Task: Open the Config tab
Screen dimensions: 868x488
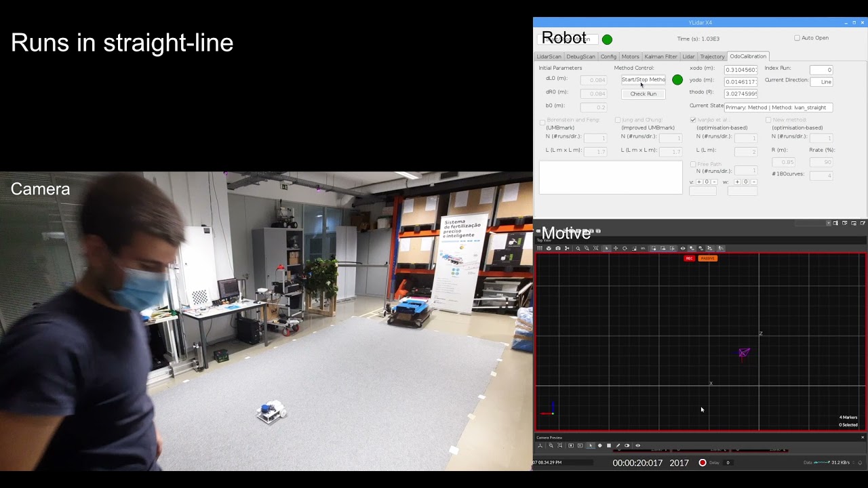Action: [608, 56]
